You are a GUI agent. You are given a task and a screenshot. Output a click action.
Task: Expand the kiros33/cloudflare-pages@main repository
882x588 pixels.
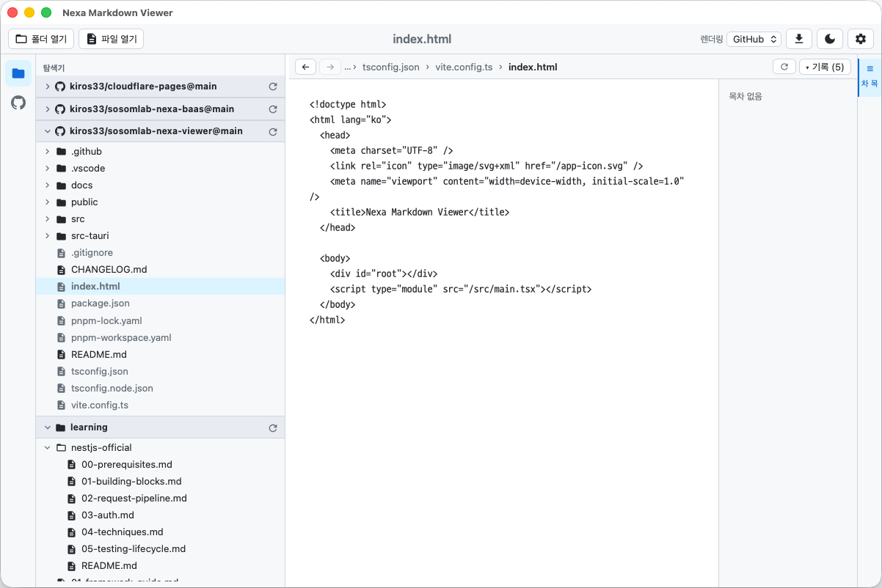48,87
